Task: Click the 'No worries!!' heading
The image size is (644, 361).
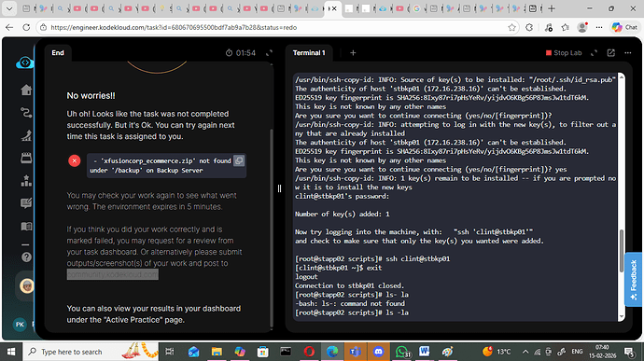Action: coord(91,96)
